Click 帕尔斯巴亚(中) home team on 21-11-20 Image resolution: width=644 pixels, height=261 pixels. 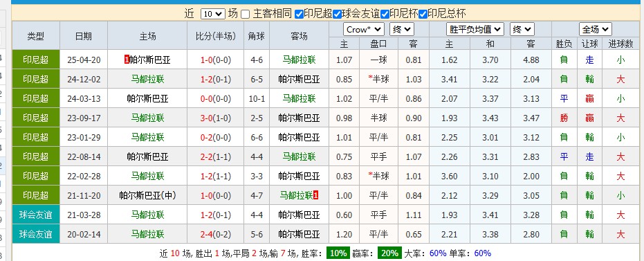point(147,196)
